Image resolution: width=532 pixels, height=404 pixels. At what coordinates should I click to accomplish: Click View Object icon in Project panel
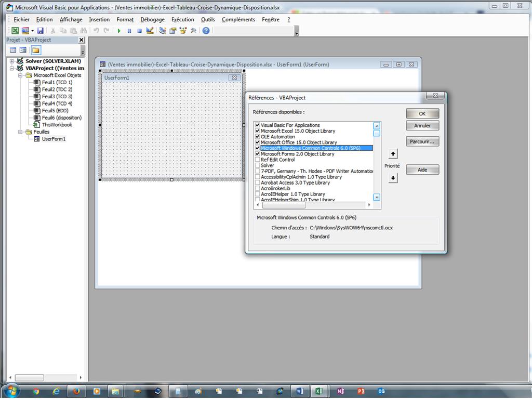tap(23, 50)
